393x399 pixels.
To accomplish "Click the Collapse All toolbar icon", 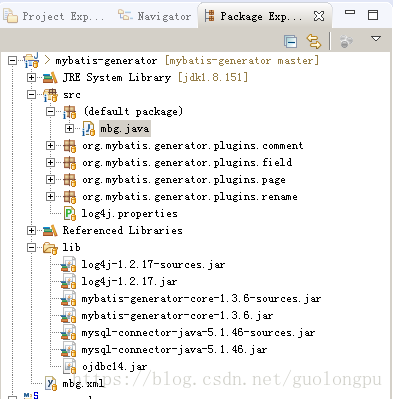I will (x=291, y=42).
